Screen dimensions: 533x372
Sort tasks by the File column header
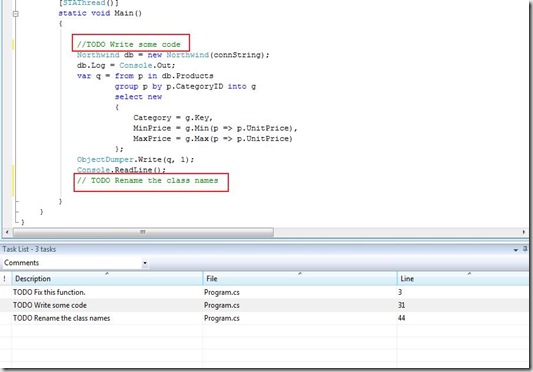tap(300, 278)
